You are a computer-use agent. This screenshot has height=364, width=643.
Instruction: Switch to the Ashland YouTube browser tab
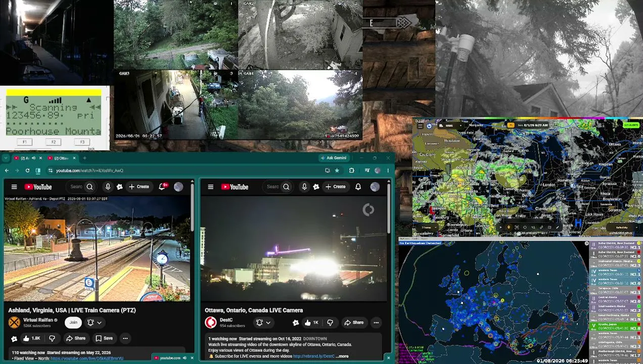click(x=28, y=158)
